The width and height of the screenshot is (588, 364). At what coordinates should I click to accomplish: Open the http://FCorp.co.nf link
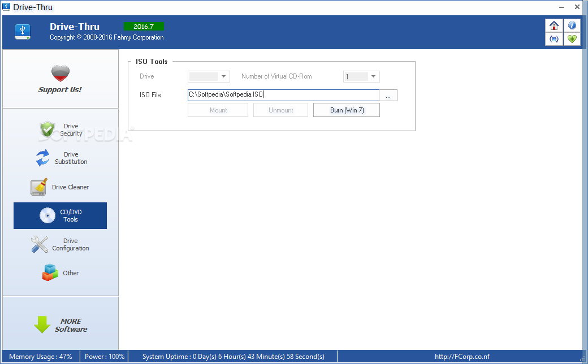pos(462,357)
